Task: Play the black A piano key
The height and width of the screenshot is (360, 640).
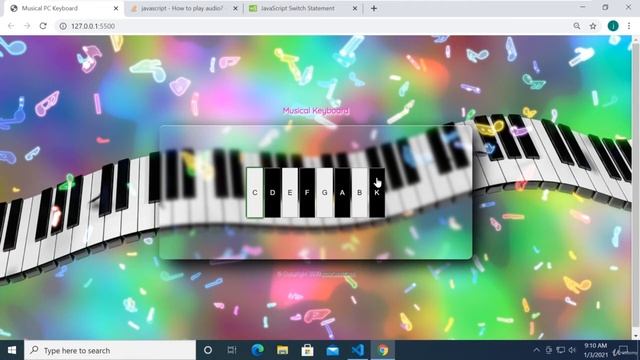Action: 342,193
